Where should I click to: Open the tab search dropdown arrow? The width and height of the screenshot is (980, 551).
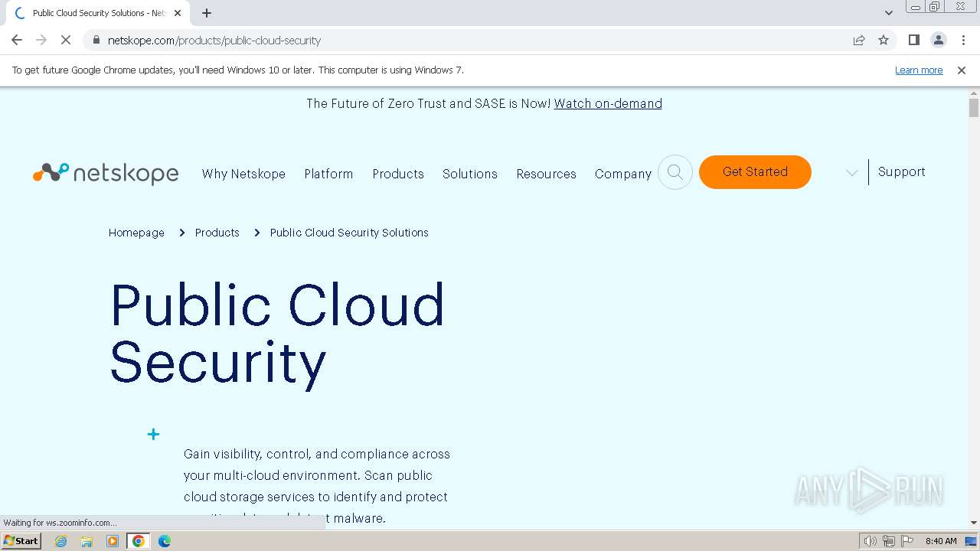pos(889,13)
